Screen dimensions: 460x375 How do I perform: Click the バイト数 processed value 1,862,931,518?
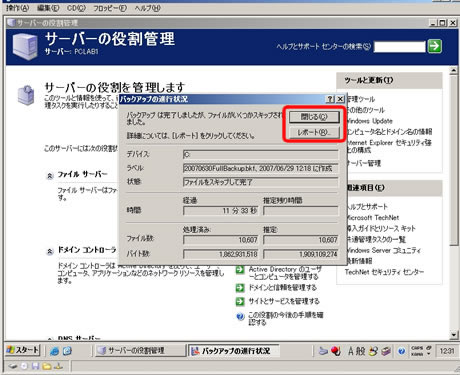point(220,254)
